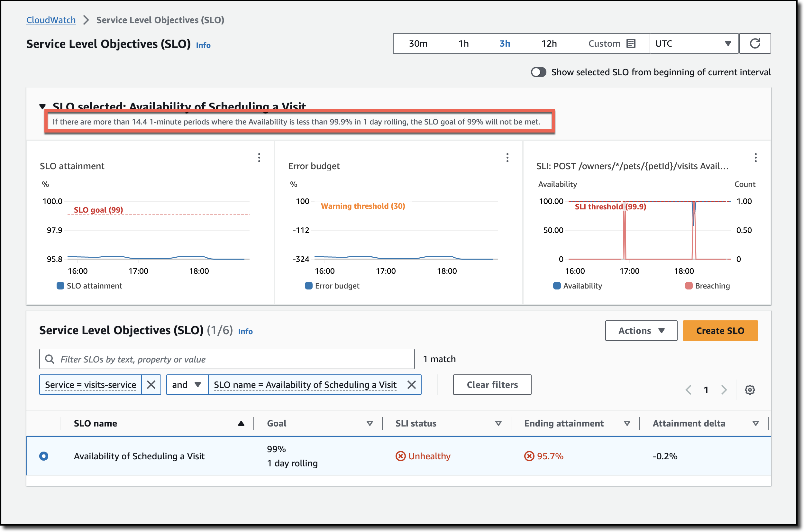Image resolution: width=804 pixels, height=532 pixels.
Task: Remove the Service = visits-service filter
Action: (151, 384)
